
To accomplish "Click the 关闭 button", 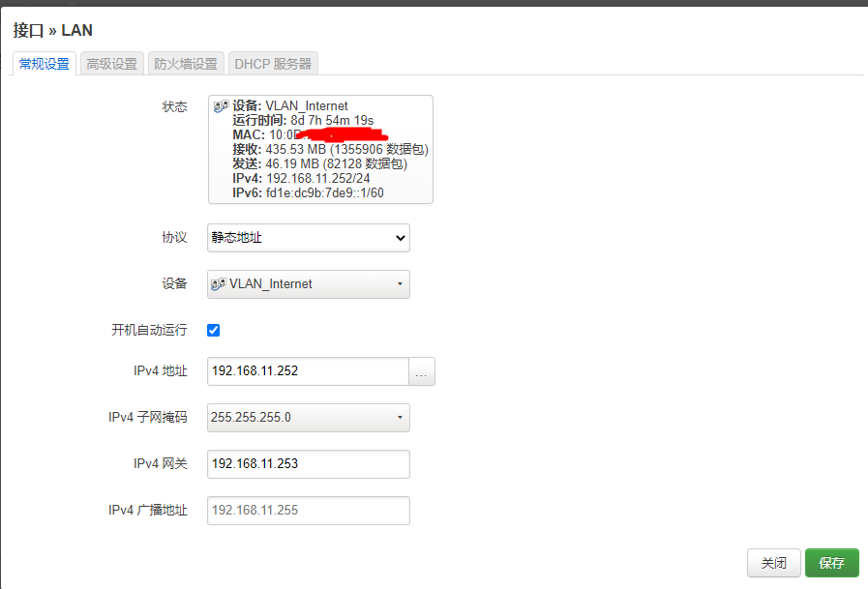I will pyautogui.click(x=774, y=563).
